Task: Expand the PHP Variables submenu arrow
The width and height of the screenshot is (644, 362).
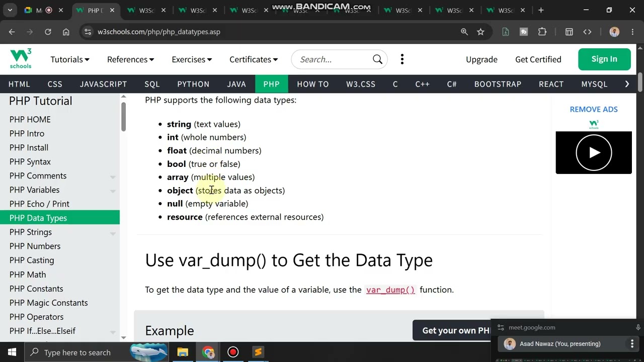Action: (x=113, y=191)
